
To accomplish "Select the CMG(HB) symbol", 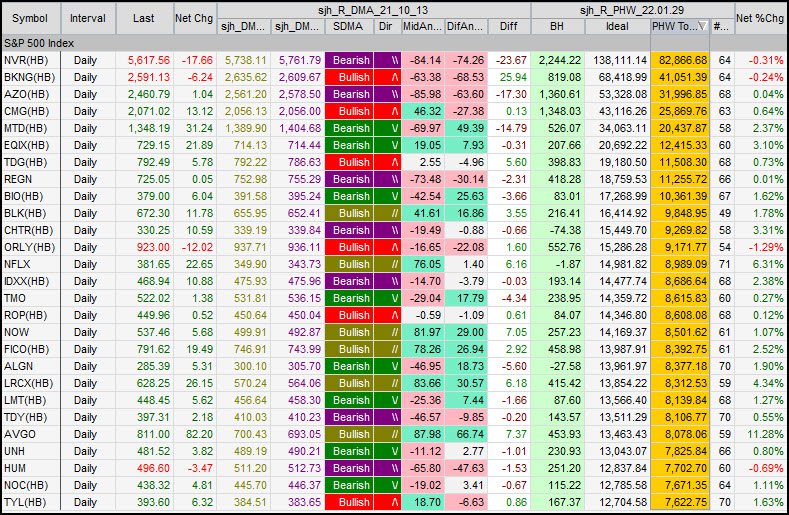I will (27, 111).
